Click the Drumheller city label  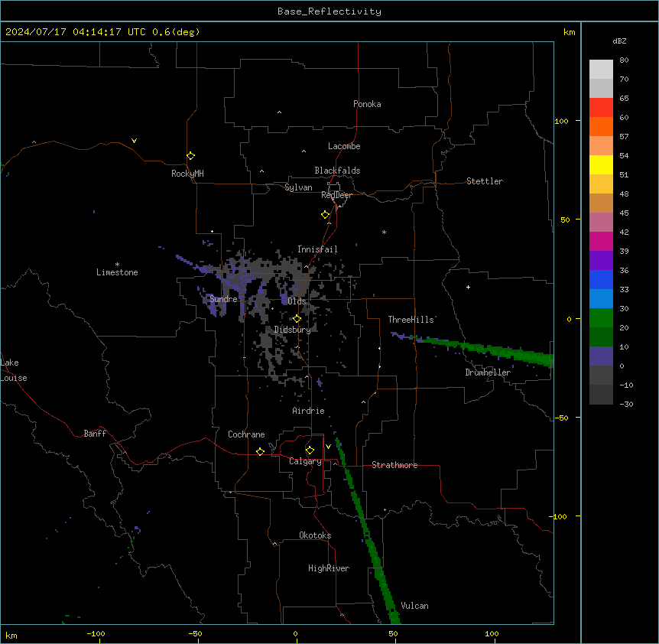pos(488,372)
